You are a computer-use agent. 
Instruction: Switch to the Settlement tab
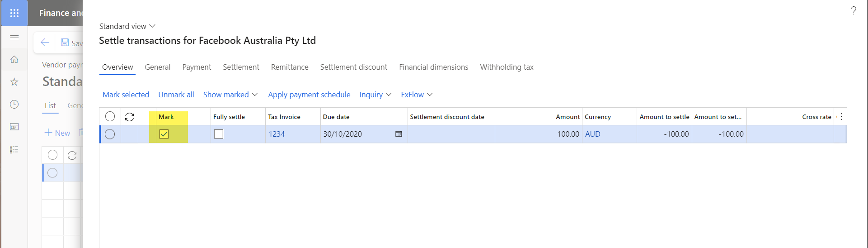click(x=241, y=67)
